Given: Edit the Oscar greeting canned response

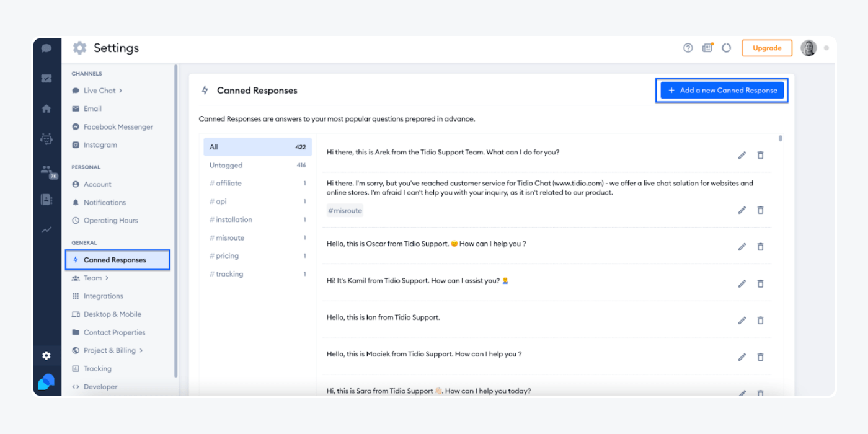Looking at the screenshot, I should pyautogui.click(x=742, y=247).
